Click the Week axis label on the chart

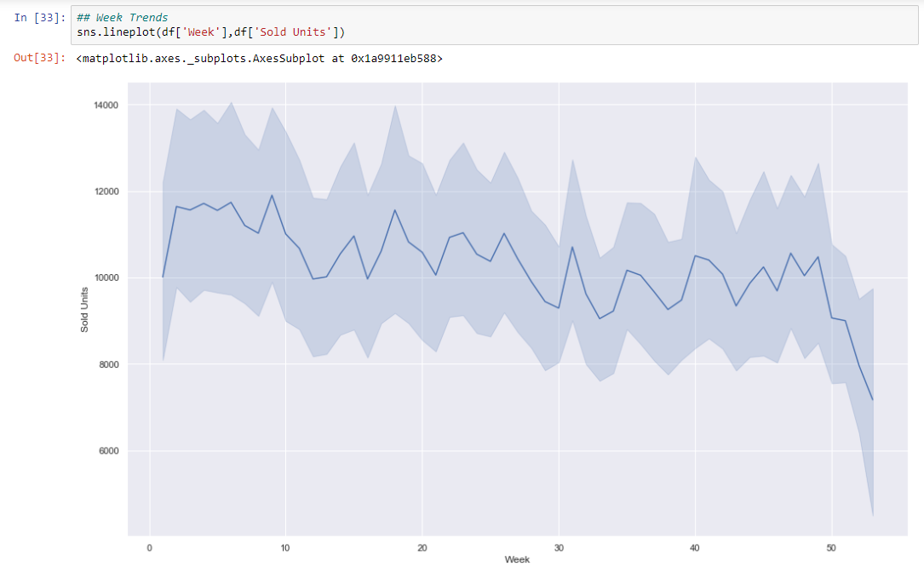click(518, 559)
